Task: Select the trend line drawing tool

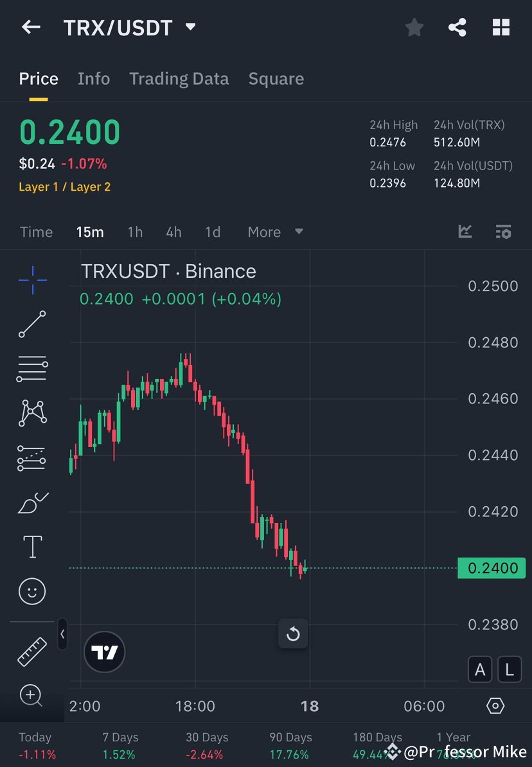Action: coord(32,324)
